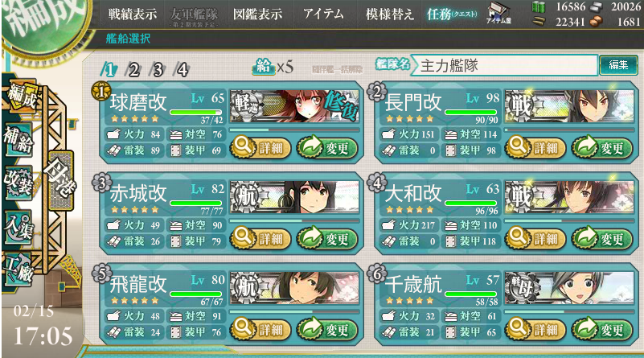Image resolution: width=644 pixels, height=358 pixels.
Task: Return to 母港 home port
Action: tap(61, 181)
